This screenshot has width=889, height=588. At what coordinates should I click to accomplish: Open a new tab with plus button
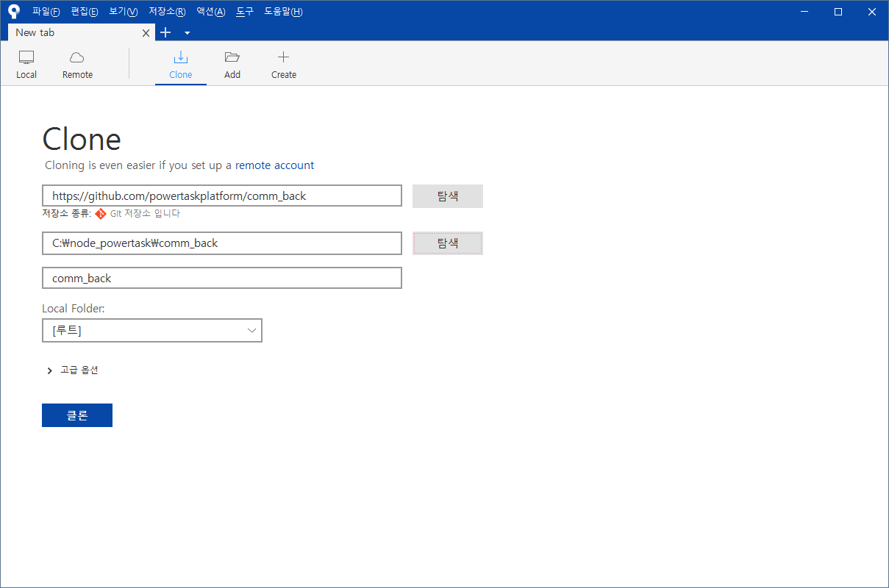[165, 32]
